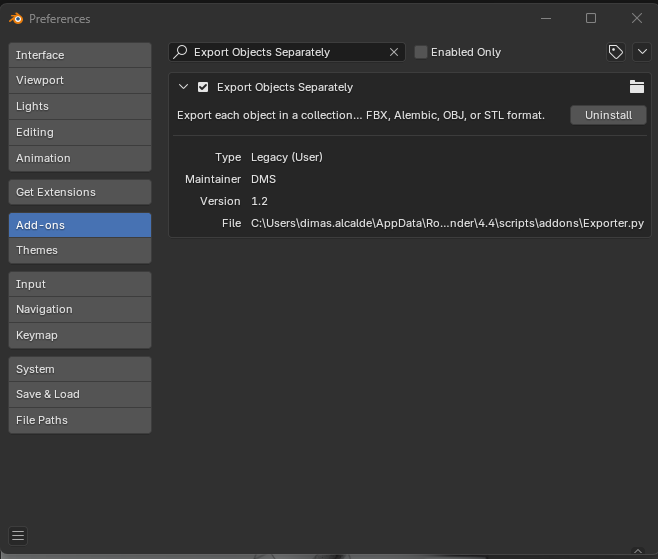Viewport: 658px width, 559px height.
Task: Open the hamburger preferences menu
Action: point(18,536)
